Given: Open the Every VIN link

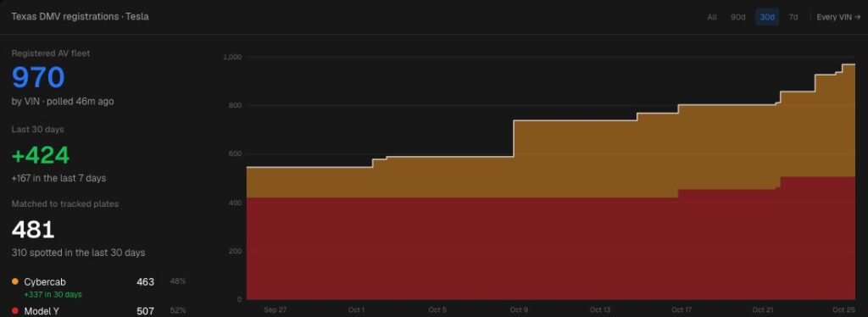Looking at the screenshot, I should (838, 17).
